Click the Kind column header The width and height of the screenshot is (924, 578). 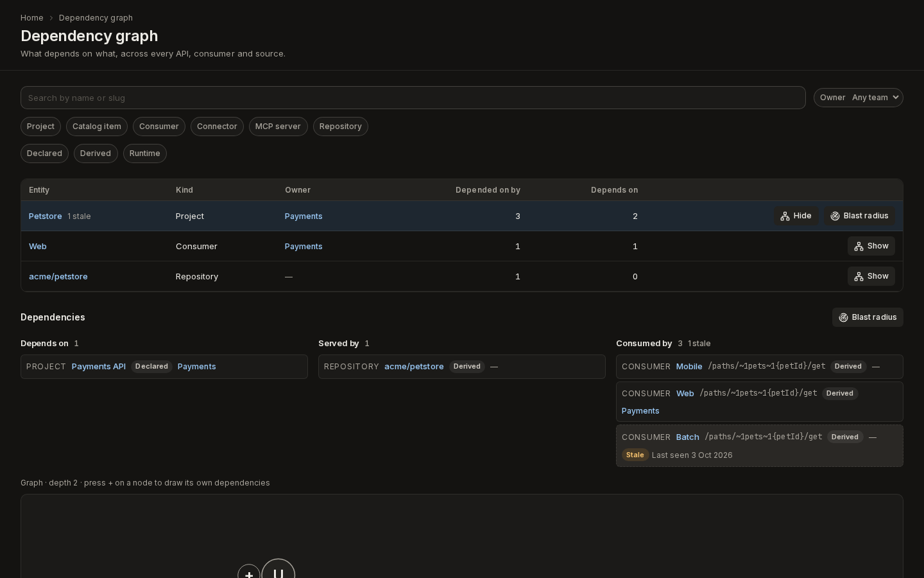click(184, 190)
